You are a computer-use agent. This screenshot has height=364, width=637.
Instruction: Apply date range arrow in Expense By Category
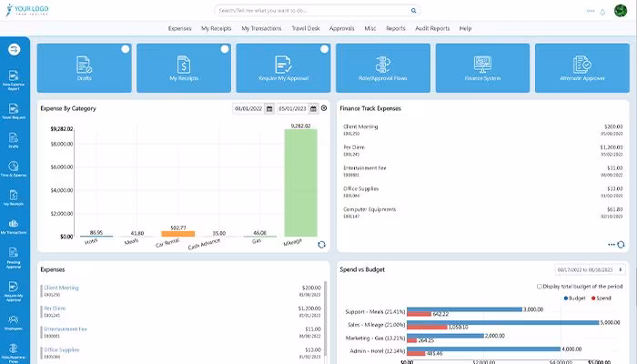pyautogui.click(x=324, y=108)
